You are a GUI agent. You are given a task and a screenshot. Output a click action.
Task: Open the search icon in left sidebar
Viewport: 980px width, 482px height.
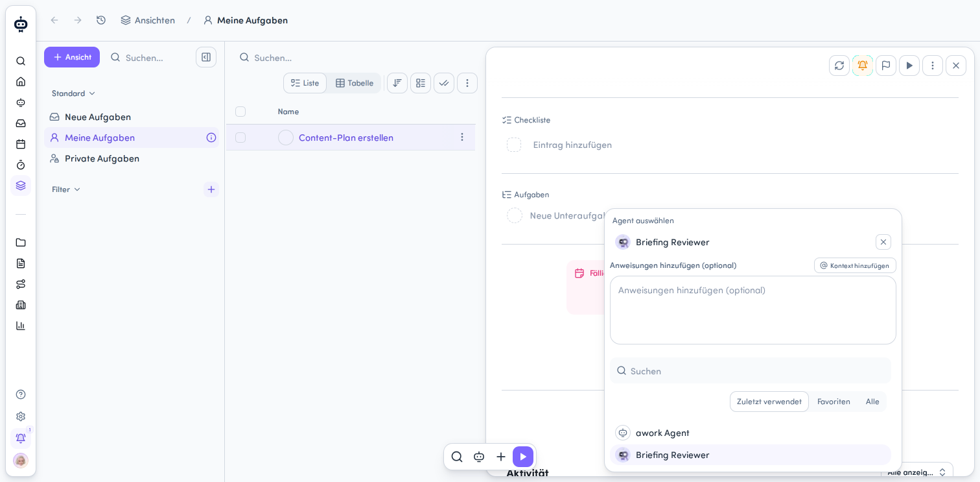(21, 61)
